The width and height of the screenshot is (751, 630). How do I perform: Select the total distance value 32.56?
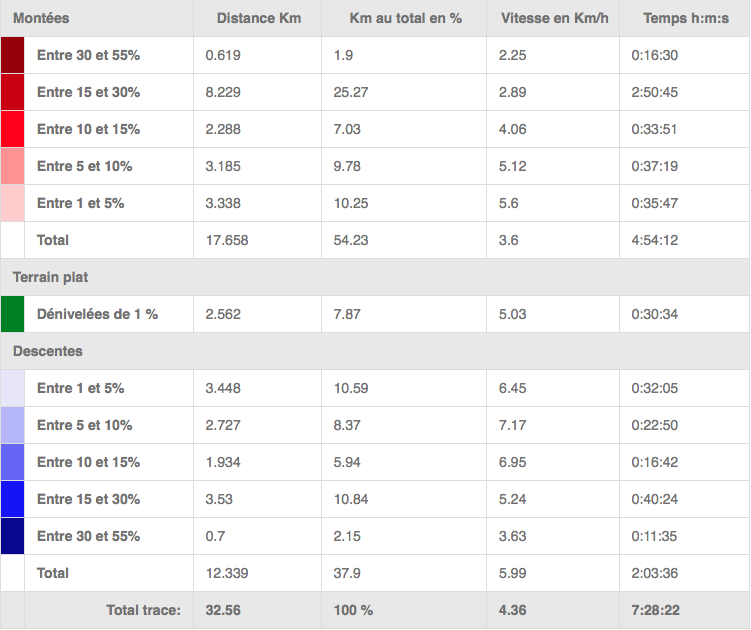(223, 610)
